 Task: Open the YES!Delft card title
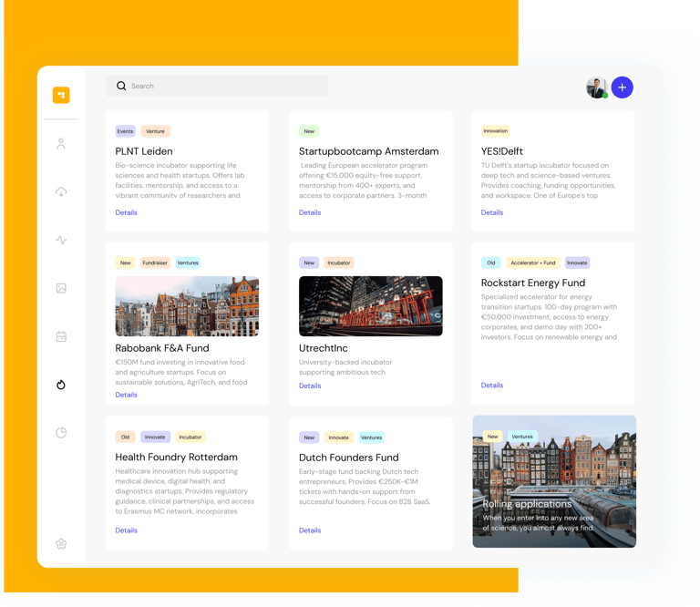tap(502, 151)
